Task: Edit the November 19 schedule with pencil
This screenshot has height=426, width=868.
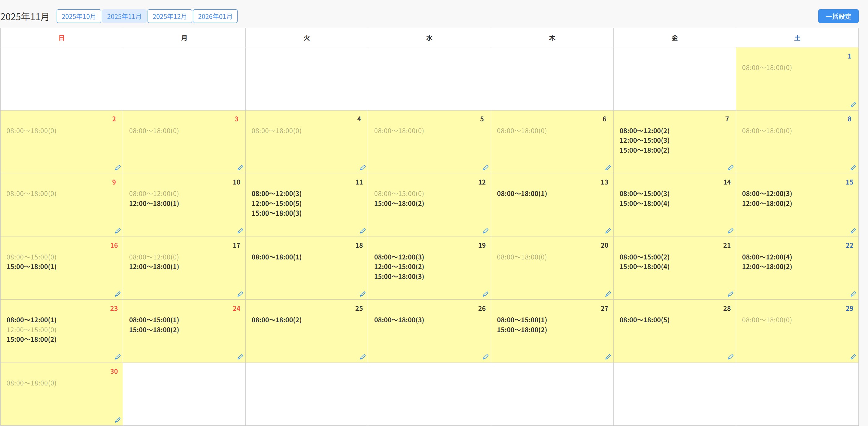Action: [x=485, y=294]
